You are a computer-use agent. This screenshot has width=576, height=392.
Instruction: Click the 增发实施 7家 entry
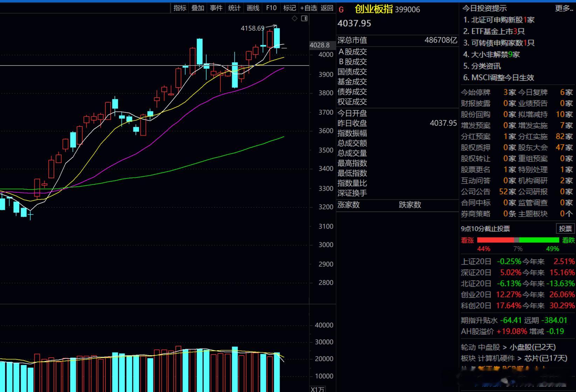coord(546,125)
